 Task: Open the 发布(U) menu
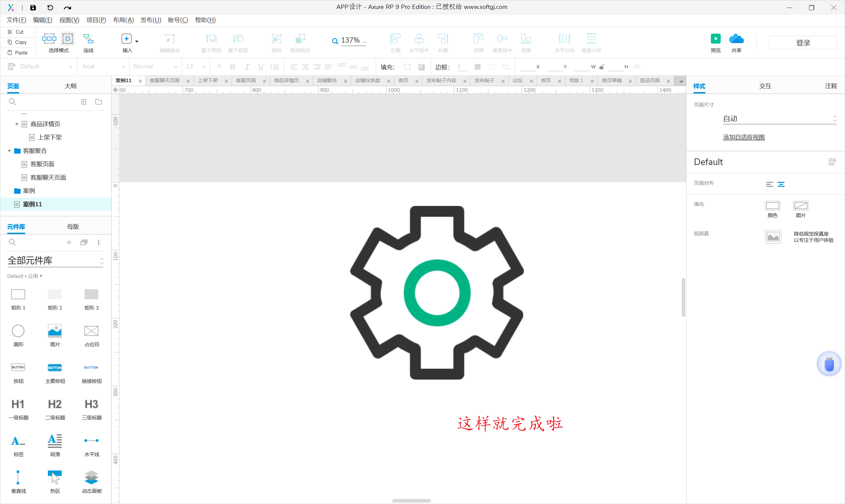[x=151, y=20]
